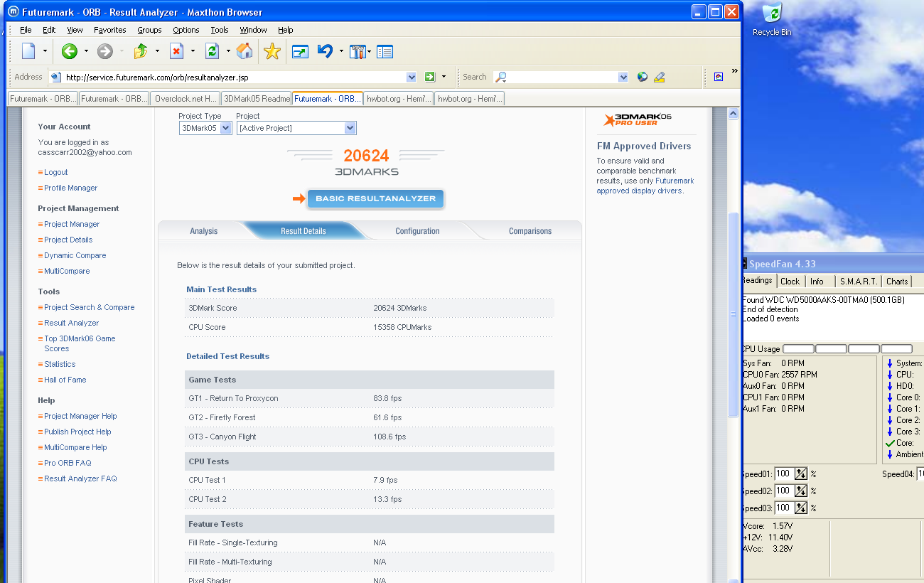Click the blue Undo close-tab arrow icon
924x583 pixels.
325,51
